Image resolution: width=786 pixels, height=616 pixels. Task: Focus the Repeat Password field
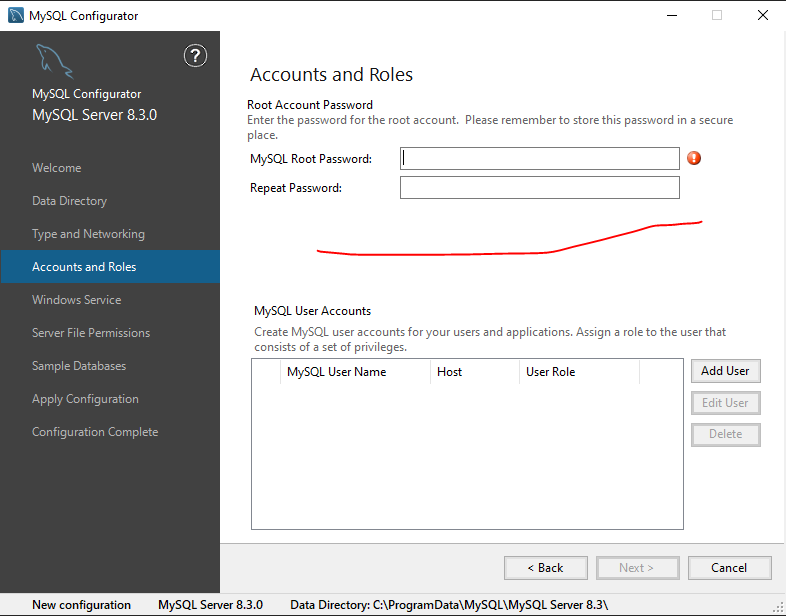(539, 187)
